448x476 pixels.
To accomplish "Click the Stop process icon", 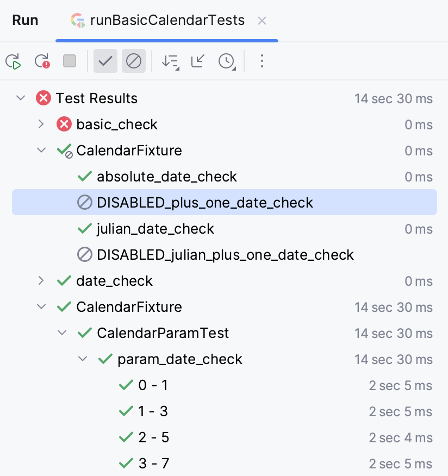I will 69,61.
